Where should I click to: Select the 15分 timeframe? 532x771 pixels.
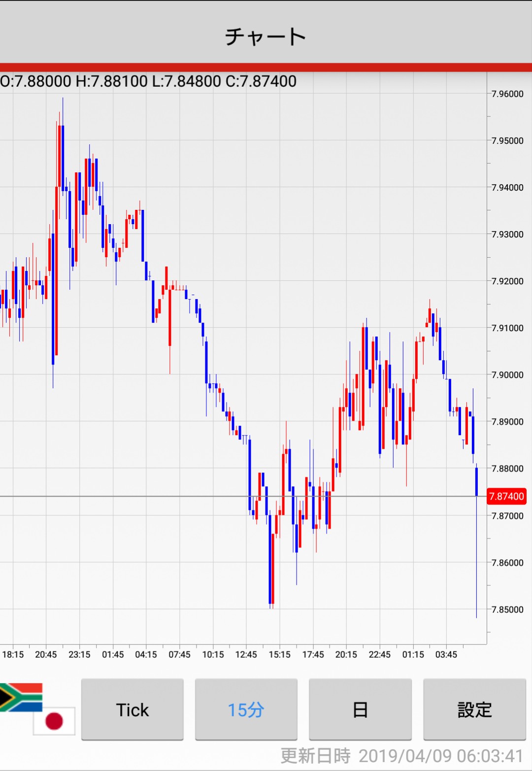pyautogui.click(x=246, y=709)
